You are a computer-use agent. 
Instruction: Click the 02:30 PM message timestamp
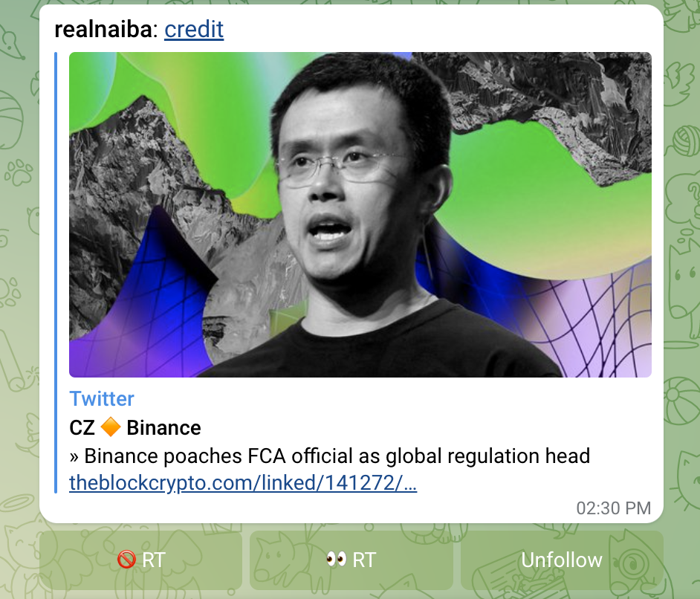click(x=613, y=508)
